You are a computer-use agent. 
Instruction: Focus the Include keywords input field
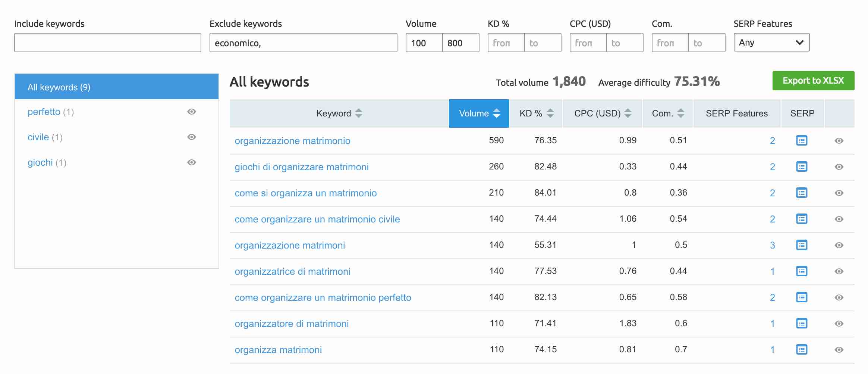pyautogui.click(x=108, y=43)
